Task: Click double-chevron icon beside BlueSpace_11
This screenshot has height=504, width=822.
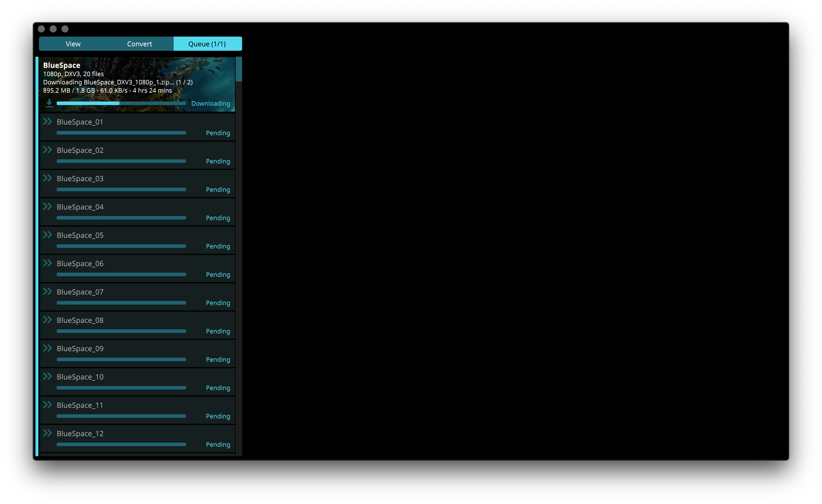Action: click(47, 405)
